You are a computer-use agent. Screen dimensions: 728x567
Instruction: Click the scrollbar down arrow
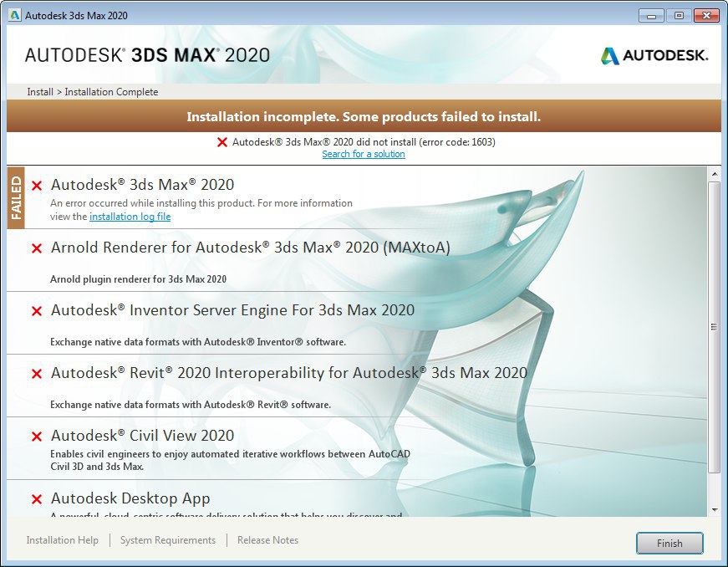pyautogui.click(x=714, y=510)
